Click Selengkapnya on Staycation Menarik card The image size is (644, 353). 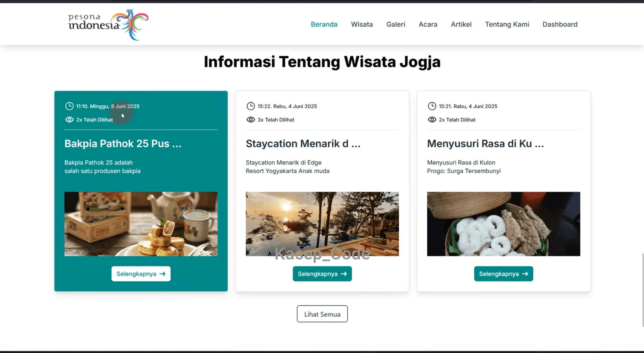[x=322, y=274]
